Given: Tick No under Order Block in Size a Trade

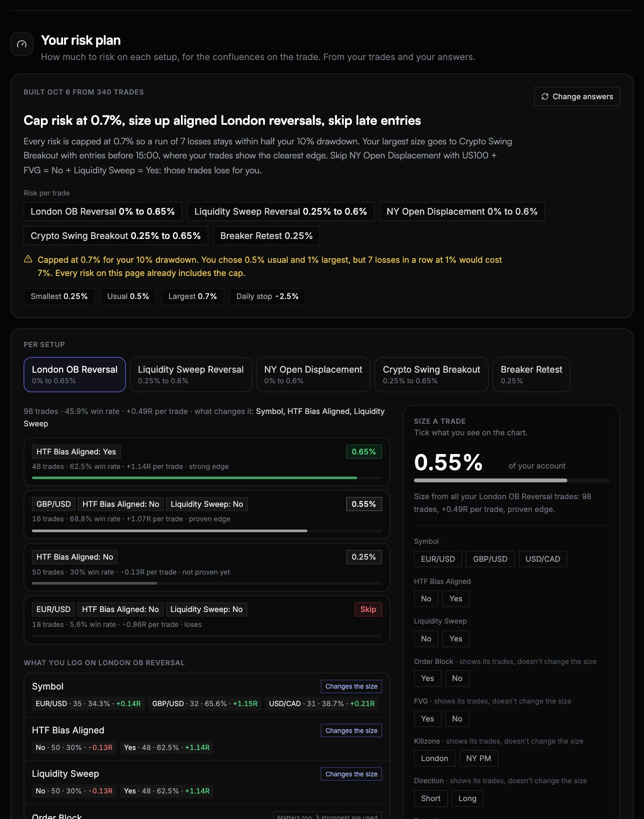Looking at the screenshot, I should coord(457,678).
